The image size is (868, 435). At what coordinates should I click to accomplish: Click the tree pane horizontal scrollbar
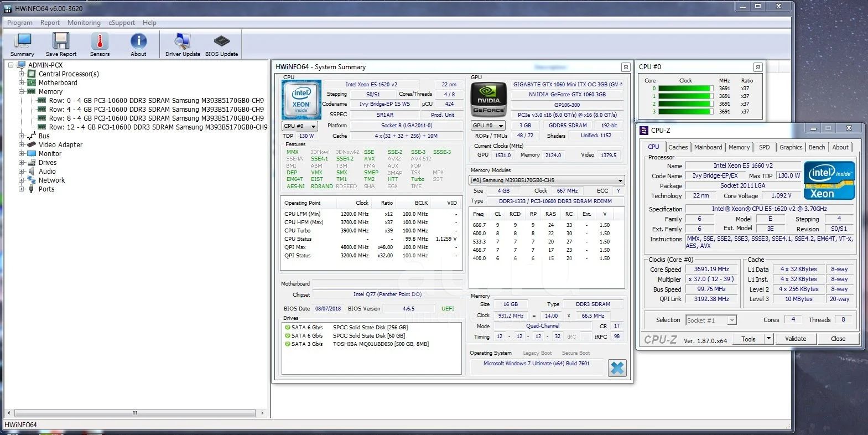pos(135,413)
